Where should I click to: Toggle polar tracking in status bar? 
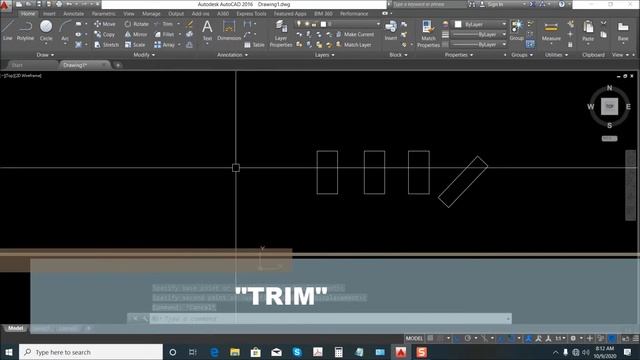point(468,338)
